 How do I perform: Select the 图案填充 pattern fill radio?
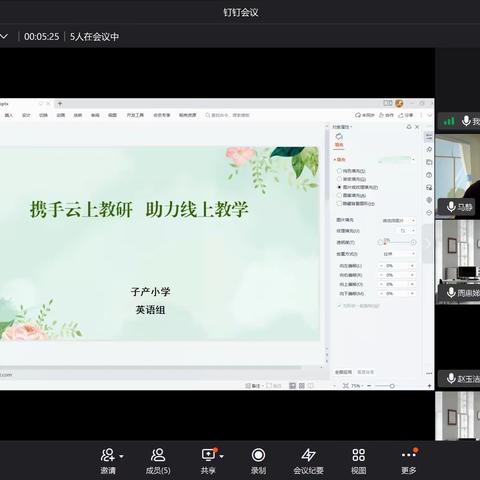tap(339, 195)
